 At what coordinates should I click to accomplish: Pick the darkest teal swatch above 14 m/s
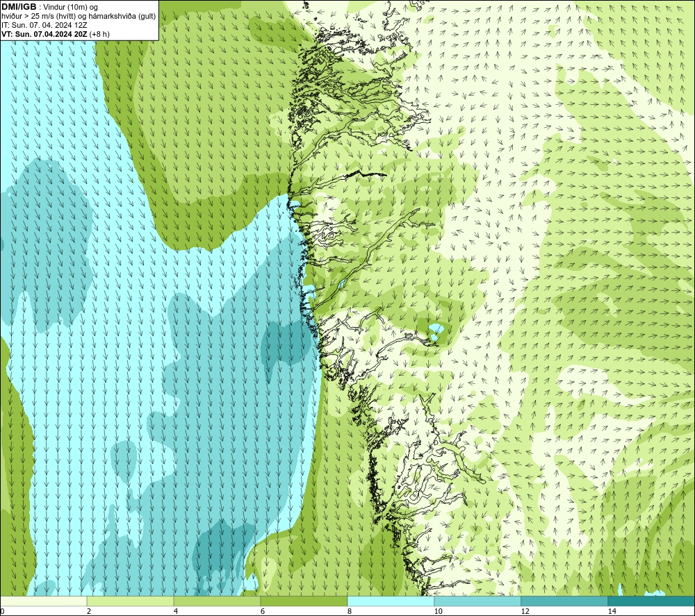coord(652,601)
